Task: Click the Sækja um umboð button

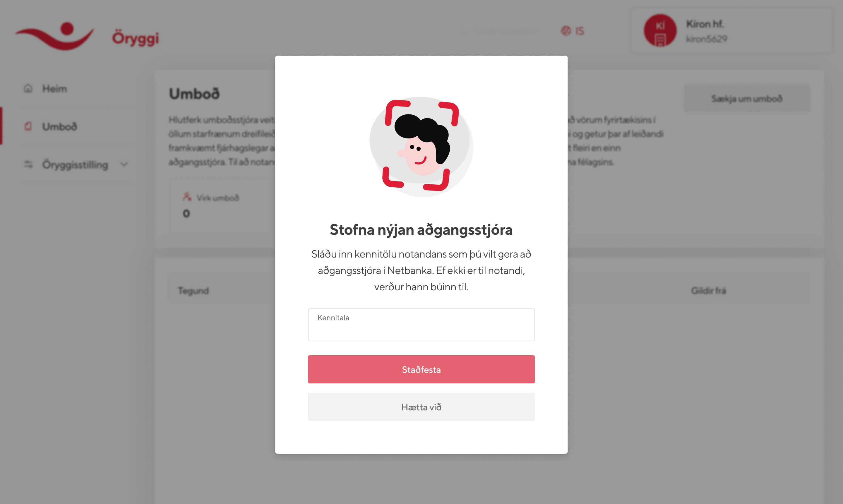Action: 746,99
